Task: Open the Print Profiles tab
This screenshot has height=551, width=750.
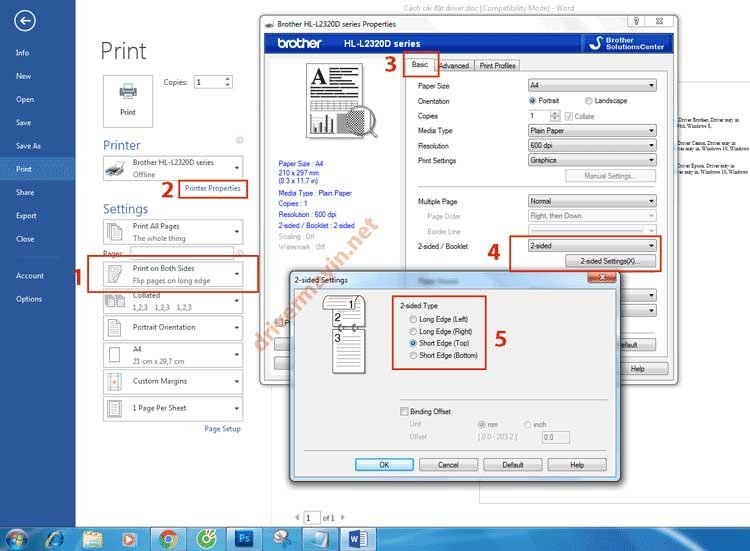Action: tap(498, 66)
